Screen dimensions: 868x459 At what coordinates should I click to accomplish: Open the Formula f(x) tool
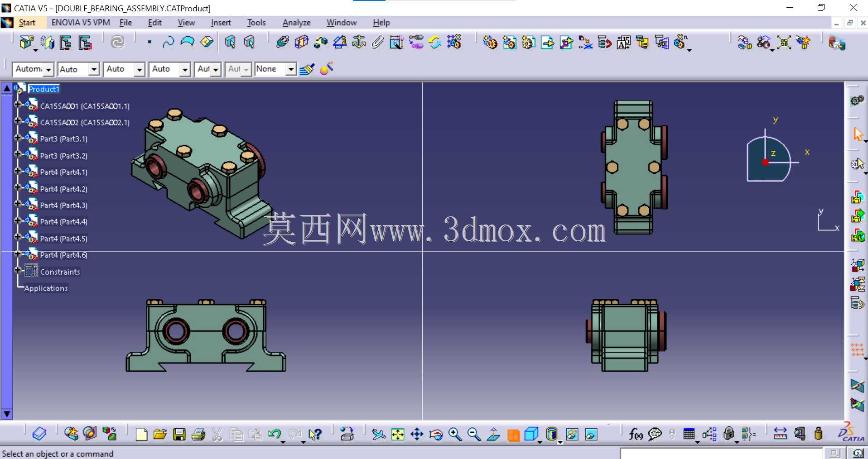coord(636,435)
